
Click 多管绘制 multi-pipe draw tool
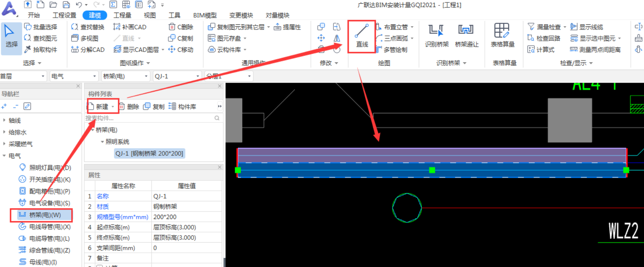(392, 50)
